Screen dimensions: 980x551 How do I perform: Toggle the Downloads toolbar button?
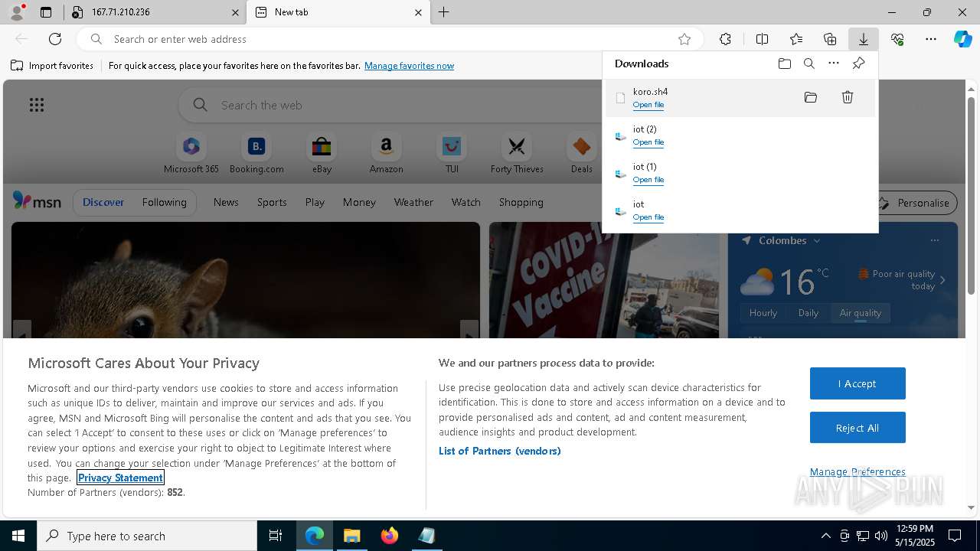[863, 39]
